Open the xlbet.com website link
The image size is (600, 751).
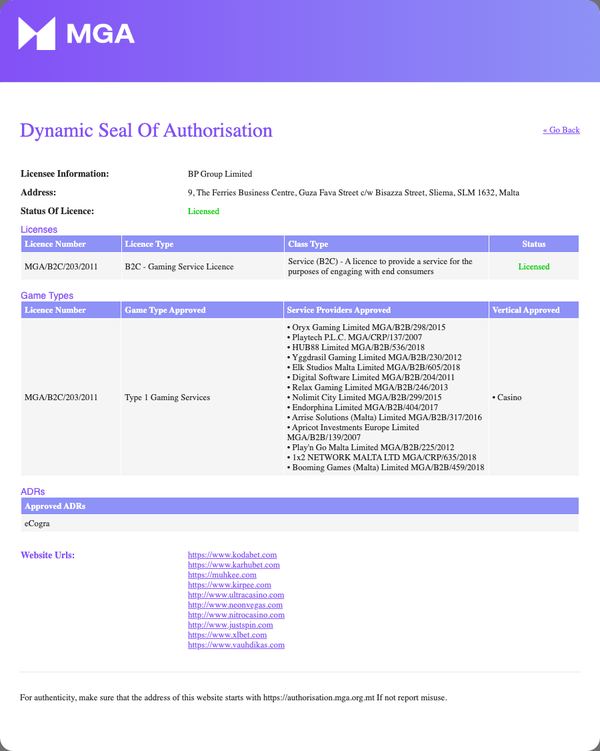tap(227, 635)
